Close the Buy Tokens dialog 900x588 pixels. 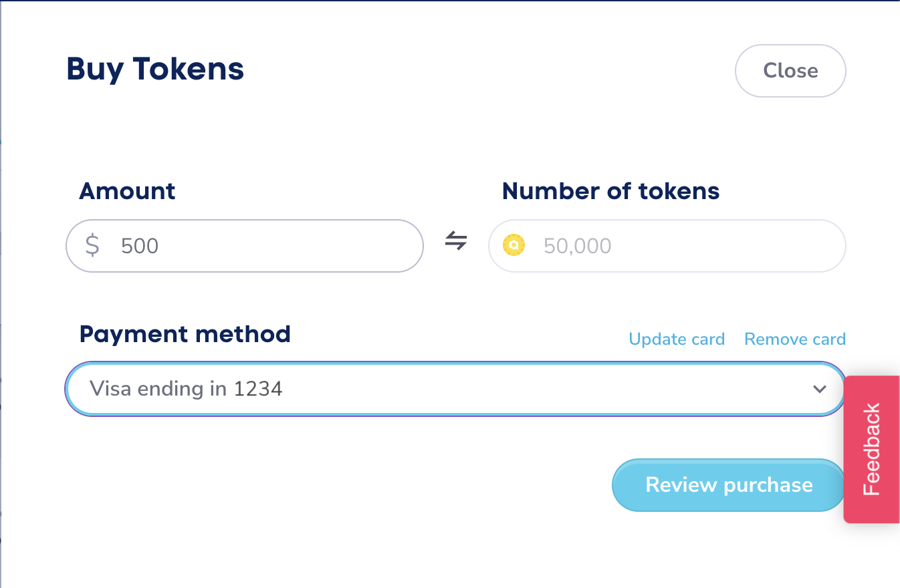(790, 71)
